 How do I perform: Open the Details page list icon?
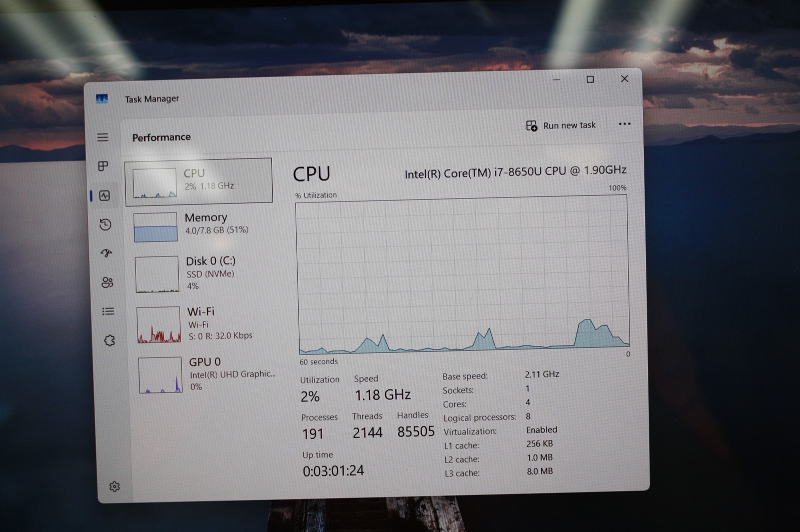point(108,311)
